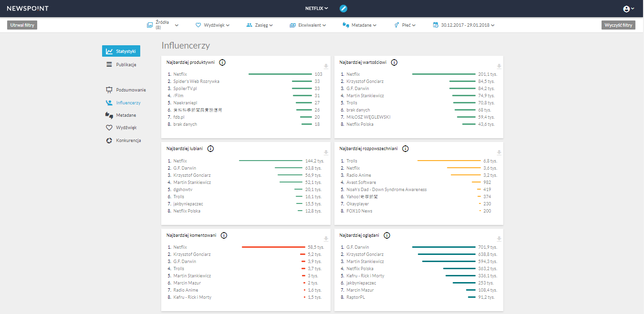
Task: Click the blue pencil edit icon
Action: 343,9
